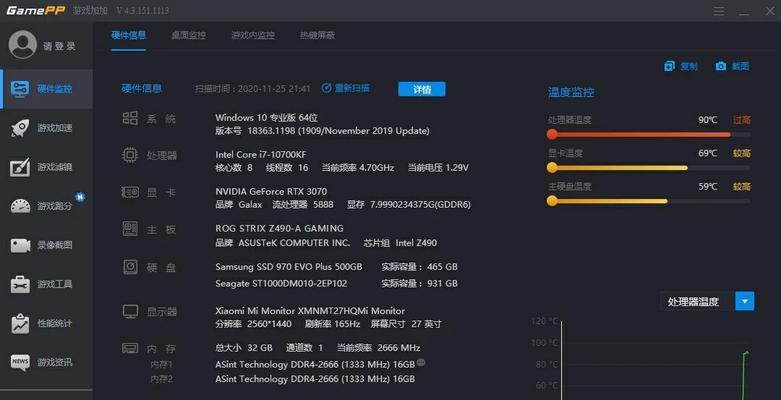The image size is (781, 400).
Task: Open the 游戏跑分 gauge icon
Action: click(x=20, y=206)
